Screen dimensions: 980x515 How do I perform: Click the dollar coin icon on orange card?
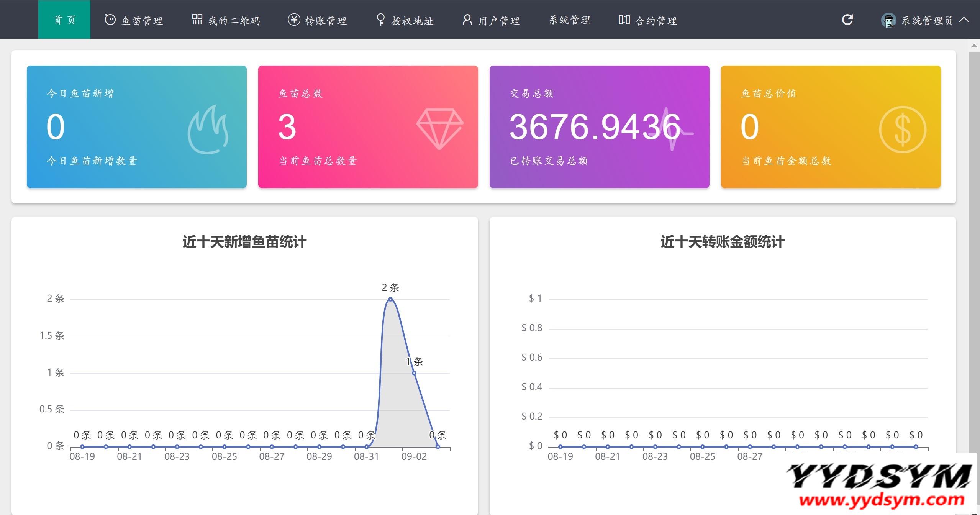tap(902, 130)
